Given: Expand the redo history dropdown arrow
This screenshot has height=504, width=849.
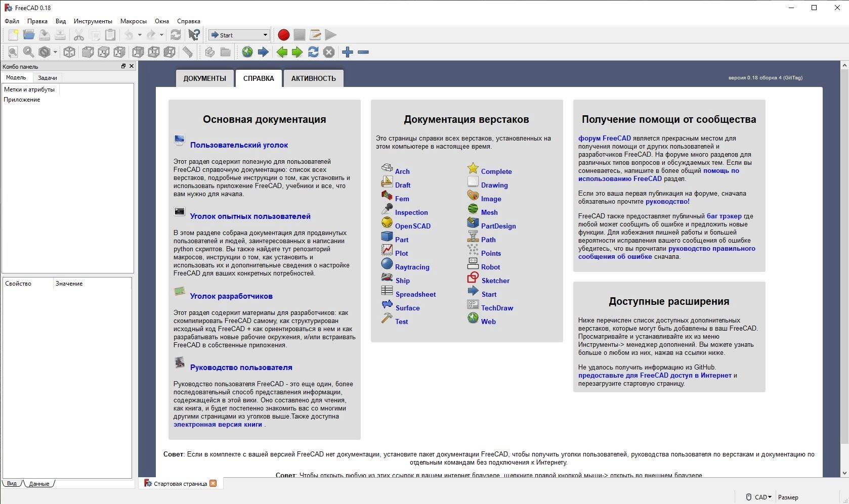Looking at the screenshot, I should (162, 35).
